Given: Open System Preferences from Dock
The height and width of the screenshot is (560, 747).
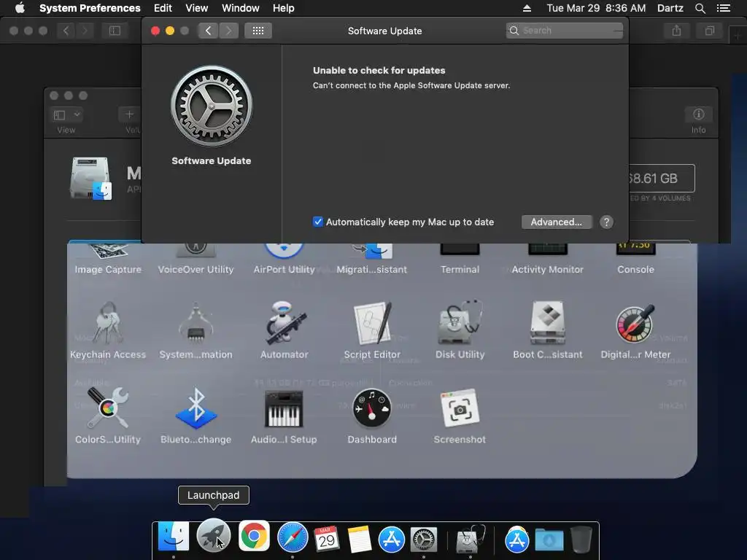Looking at the screenshot, I should coord(424,540).
